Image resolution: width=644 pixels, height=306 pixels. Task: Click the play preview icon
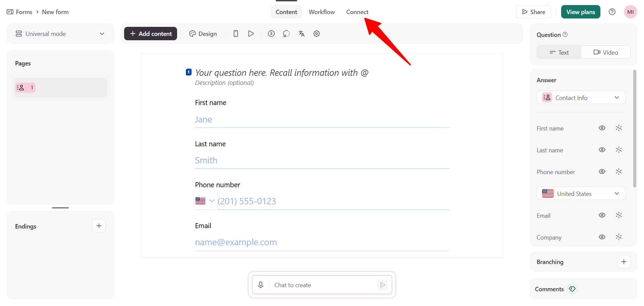coord(251,34)
